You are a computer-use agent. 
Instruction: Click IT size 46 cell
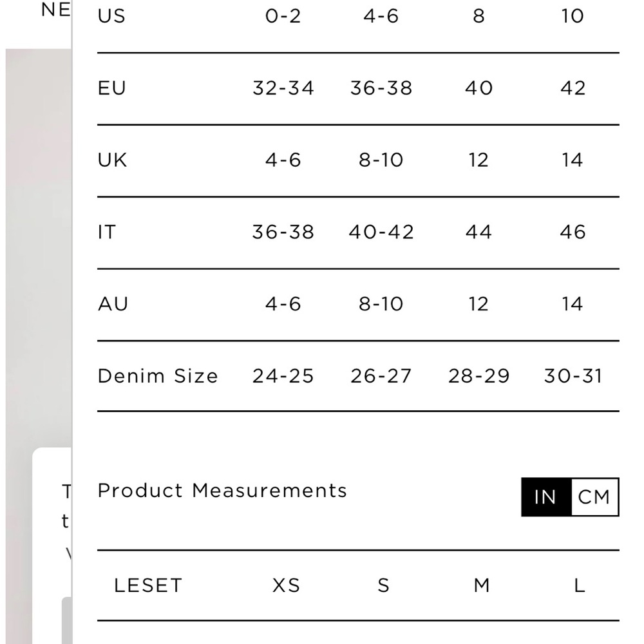[573, 232]
